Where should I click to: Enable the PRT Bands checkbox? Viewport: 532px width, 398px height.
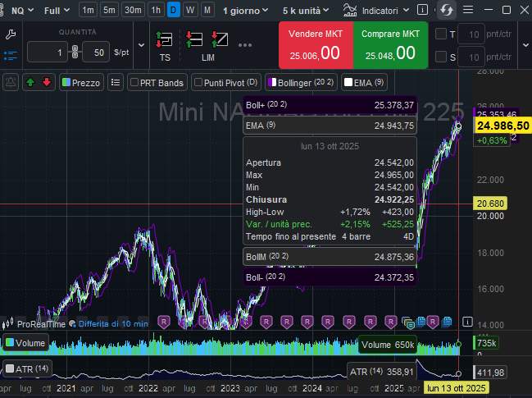[x=135, y=83]
